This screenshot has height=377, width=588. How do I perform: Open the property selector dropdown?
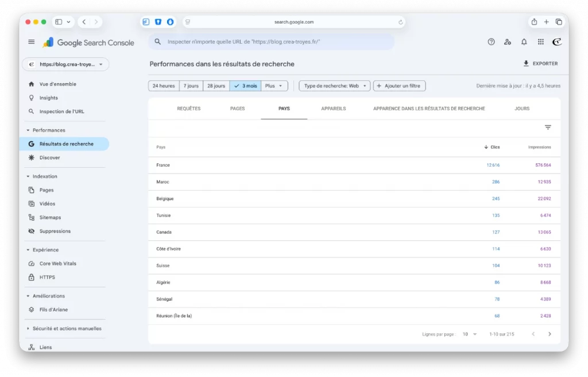[x=65, y=64]
